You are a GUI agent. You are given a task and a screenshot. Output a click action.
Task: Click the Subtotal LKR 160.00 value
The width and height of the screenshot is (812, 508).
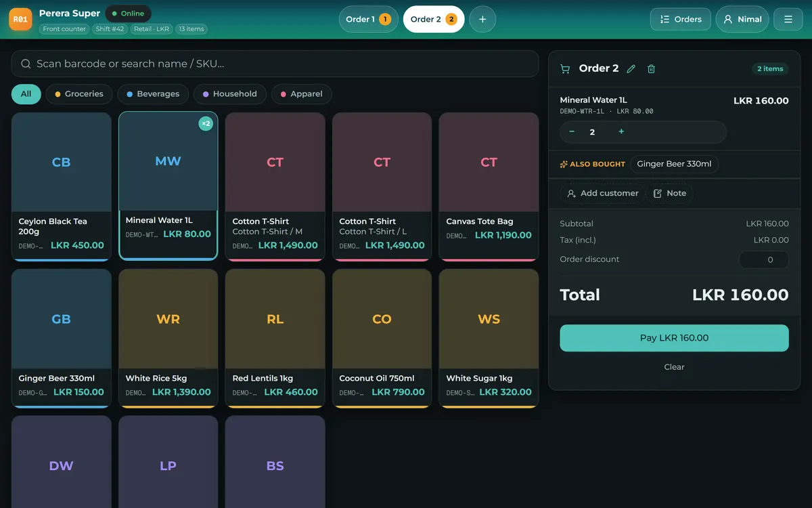pyautogui.click(x=767, y=224)
